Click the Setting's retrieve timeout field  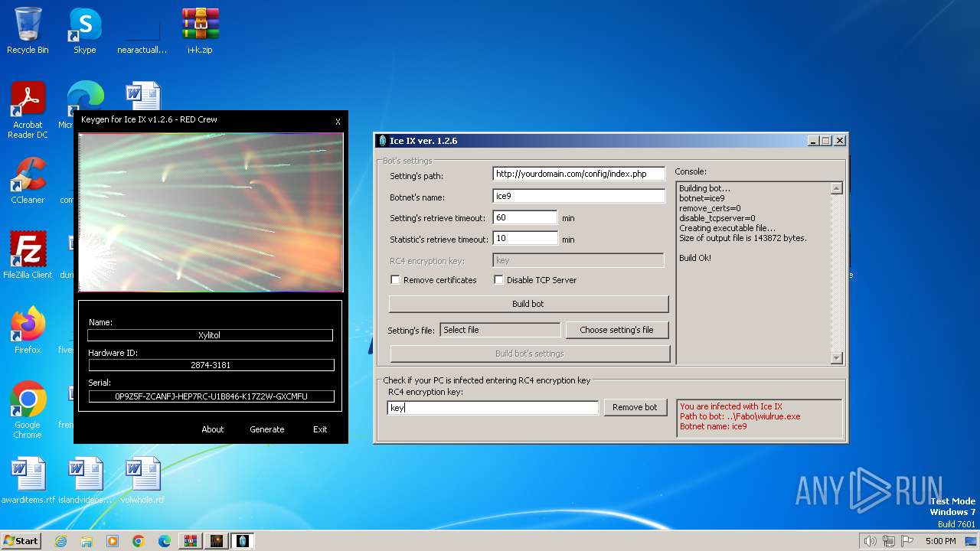point(525,217)
